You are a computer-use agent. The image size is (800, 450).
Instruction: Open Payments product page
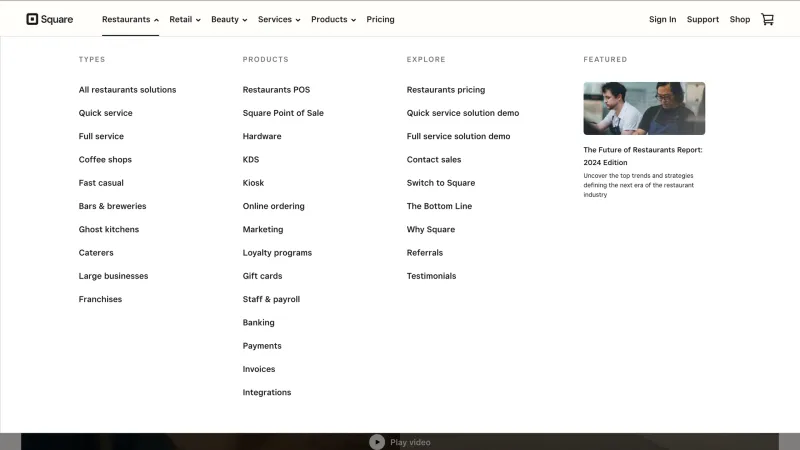[x=262, y=346]
